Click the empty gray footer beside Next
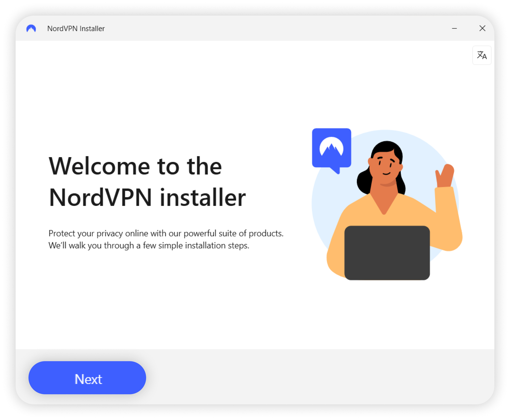510x420 pixels. click(x=319, y=377)
